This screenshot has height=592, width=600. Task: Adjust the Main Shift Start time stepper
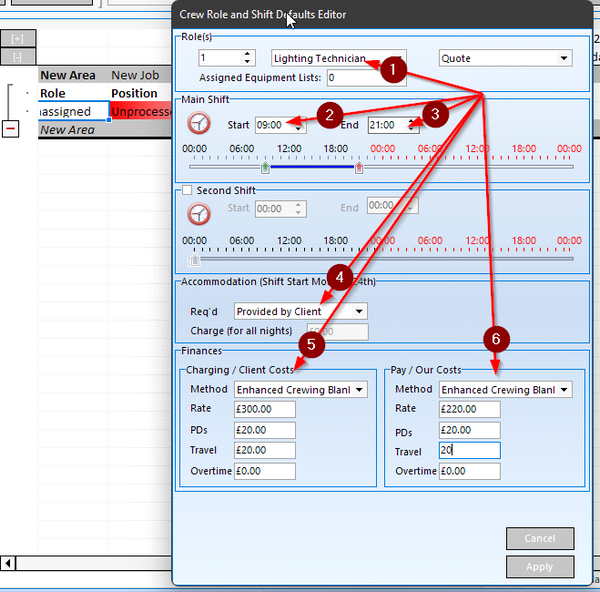click(x=300, y=125)
